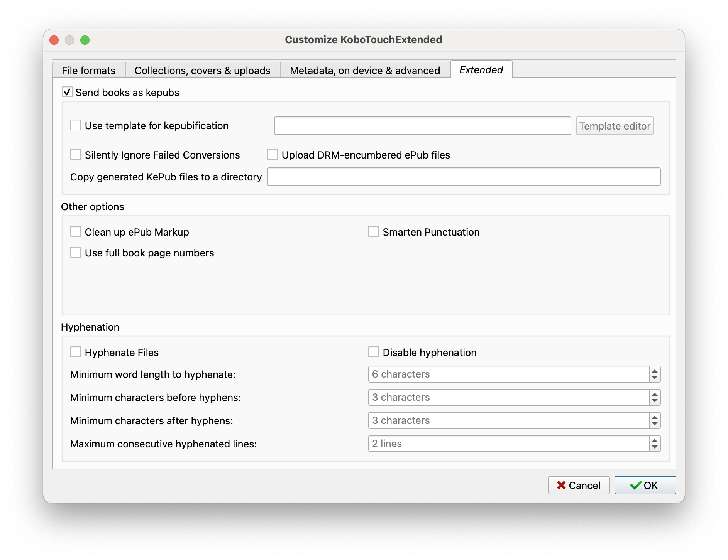Viewport: 728px width, 560px height.
Task: Check Silently Ignore Failed Conversions
Action: coord(76,155)
